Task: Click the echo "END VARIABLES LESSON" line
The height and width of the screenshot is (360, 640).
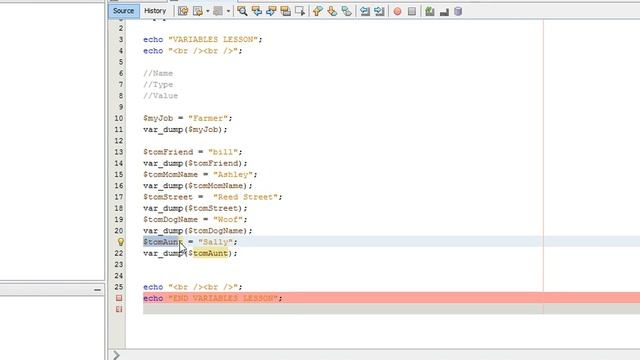Action: click(212, 298)
